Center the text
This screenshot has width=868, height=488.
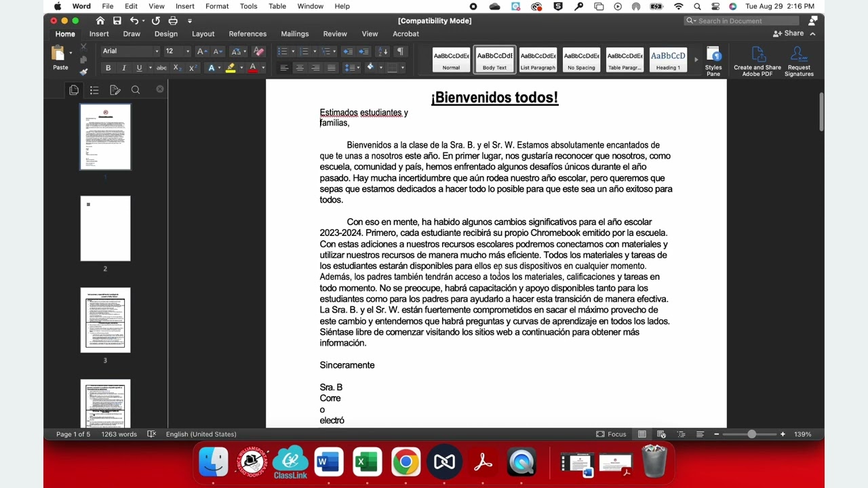point(300,68)
